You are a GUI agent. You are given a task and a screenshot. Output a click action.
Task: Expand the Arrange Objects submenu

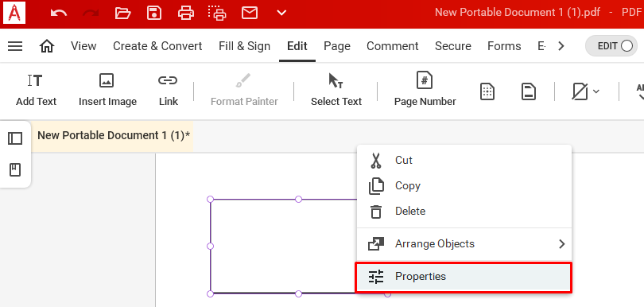pyautogui.click(x=464, y=244)
